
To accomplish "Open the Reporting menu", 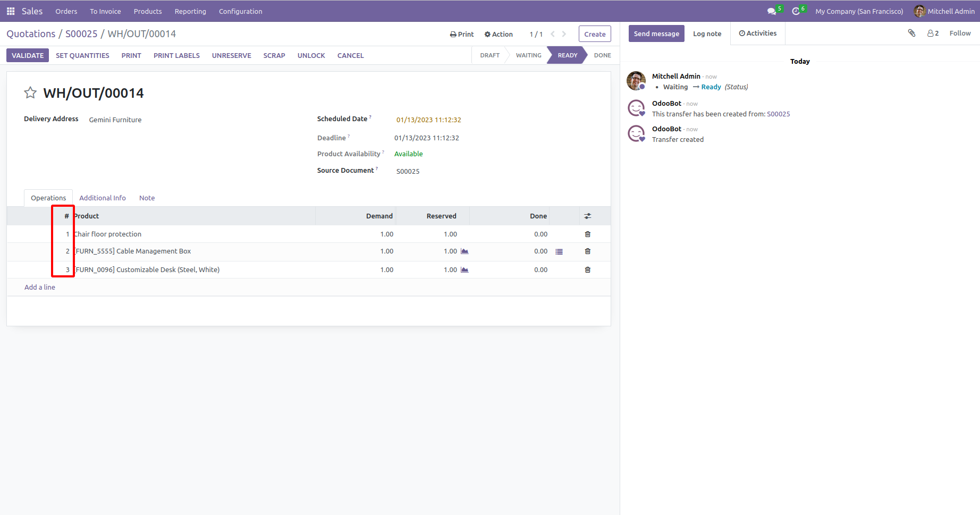I will point(190,11).
